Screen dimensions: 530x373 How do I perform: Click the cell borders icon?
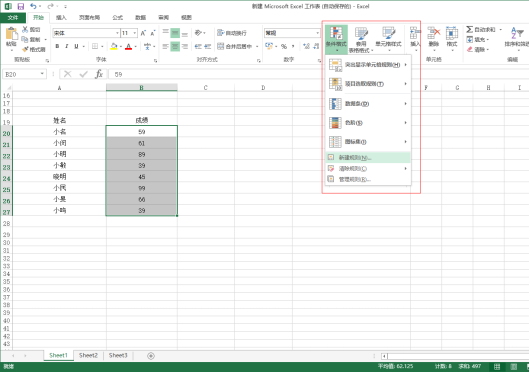[x=95, y=46]
